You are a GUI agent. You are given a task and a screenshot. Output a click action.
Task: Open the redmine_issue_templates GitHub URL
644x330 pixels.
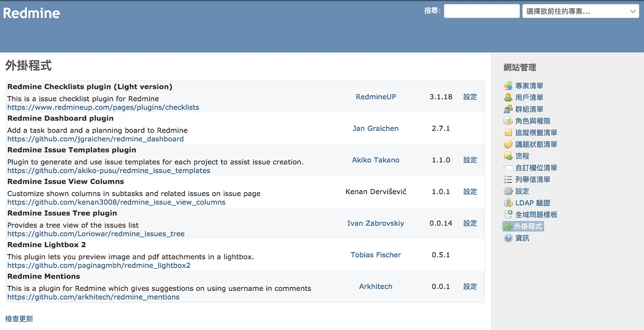(109, 170)
